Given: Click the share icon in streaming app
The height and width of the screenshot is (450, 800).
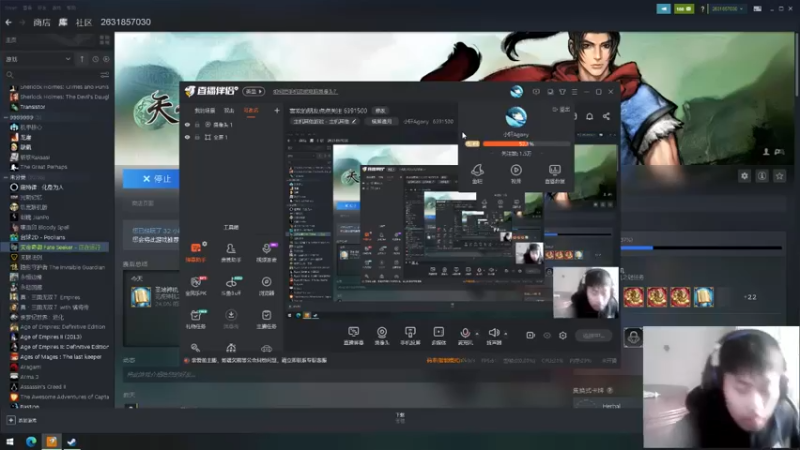Looking at the screenshot, I should click(x=606, y=116).
